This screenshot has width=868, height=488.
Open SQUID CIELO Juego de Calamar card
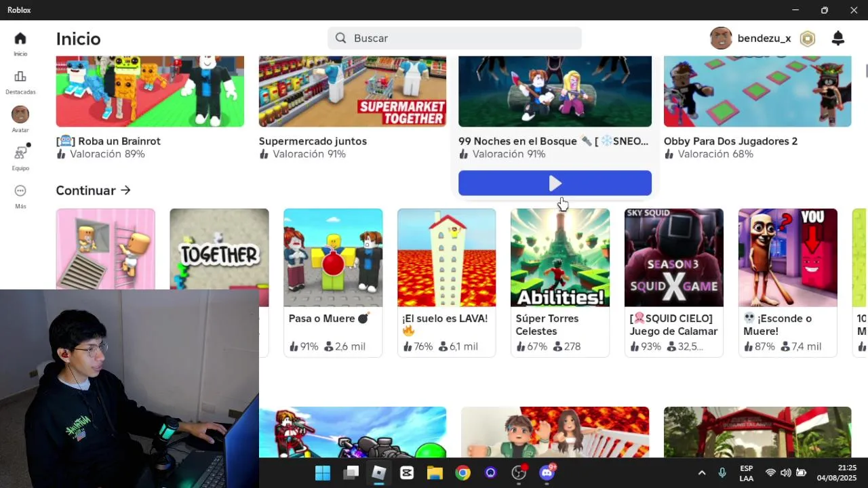point(674,283)
